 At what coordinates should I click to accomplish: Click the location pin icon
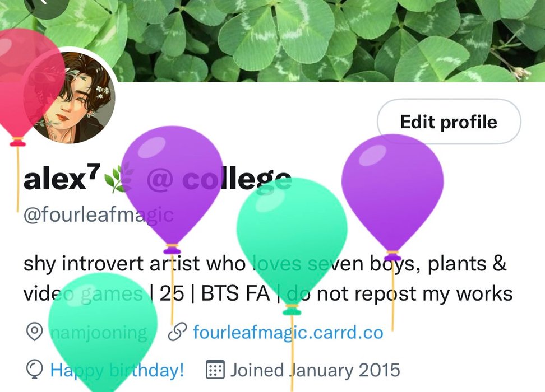pos(34,332)
